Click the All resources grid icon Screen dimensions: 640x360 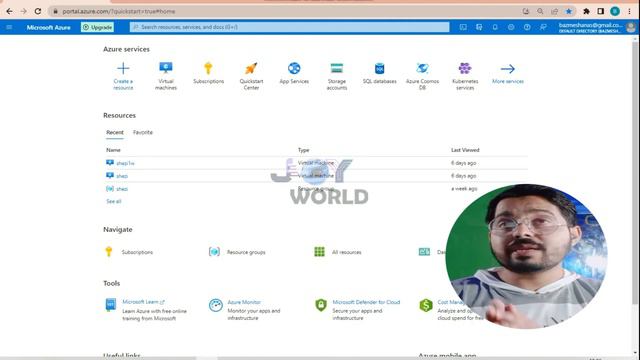pos(319,252)
